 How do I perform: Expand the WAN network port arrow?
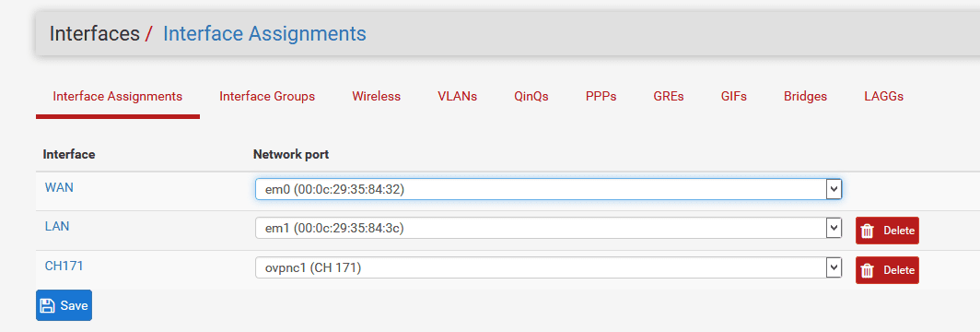(x=834, y=189)
